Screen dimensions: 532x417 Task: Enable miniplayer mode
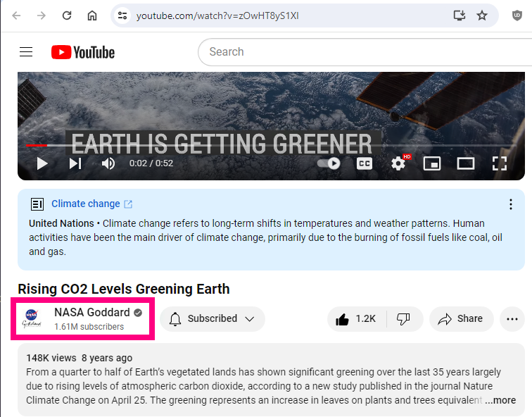431,163
